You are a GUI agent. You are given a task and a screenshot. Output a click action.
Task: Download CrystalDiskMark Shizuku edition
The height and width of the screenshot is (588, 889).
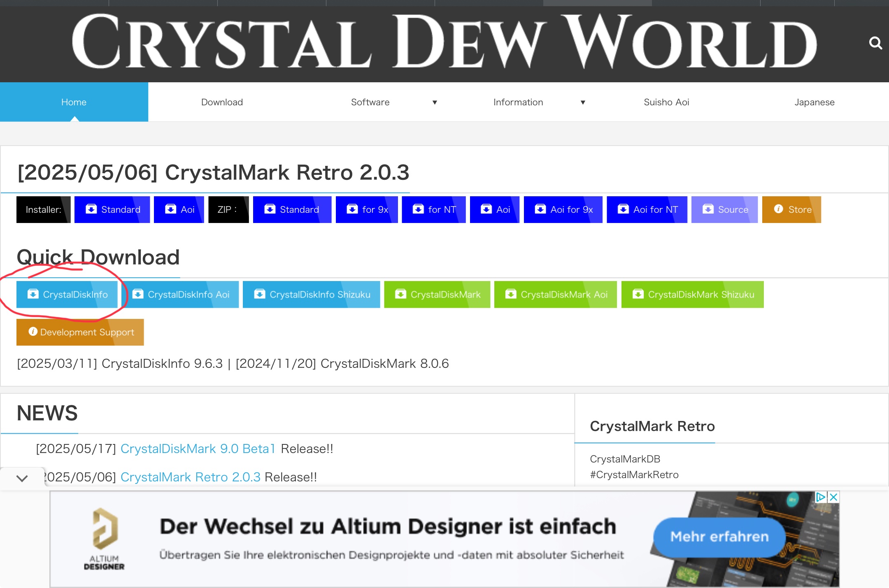tap(692, 295)
